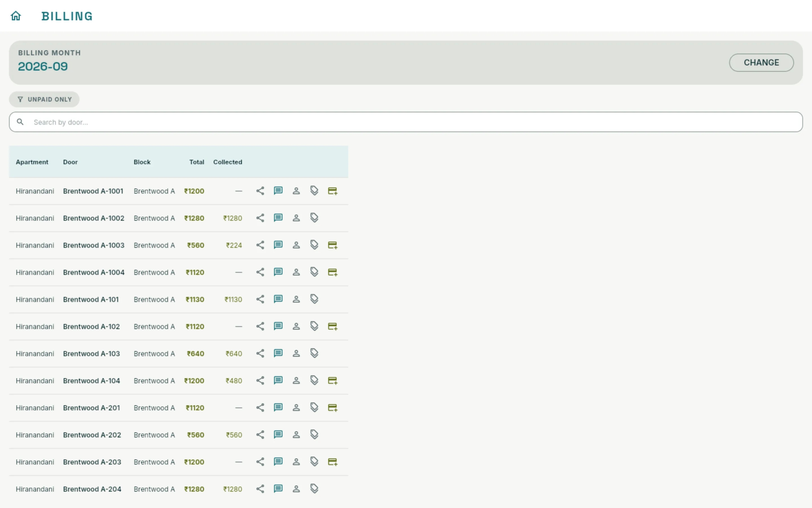
Task: Click tag icon for Brentwood A-1002
Action: tap(314, 218)
